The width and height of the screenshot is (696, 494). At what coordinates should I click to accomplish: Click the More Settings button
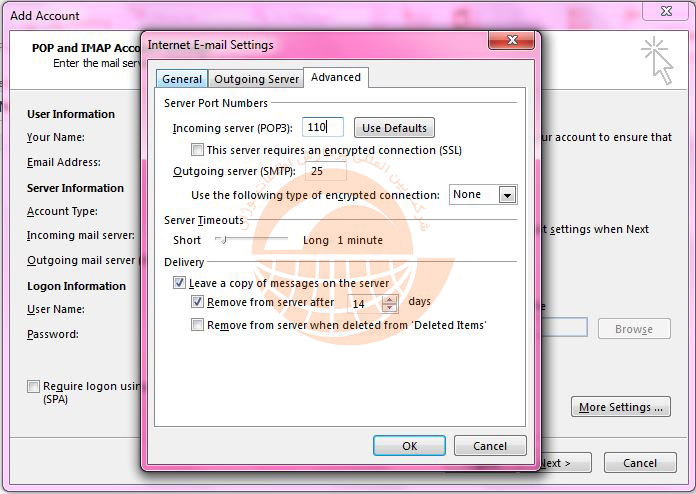620,407
